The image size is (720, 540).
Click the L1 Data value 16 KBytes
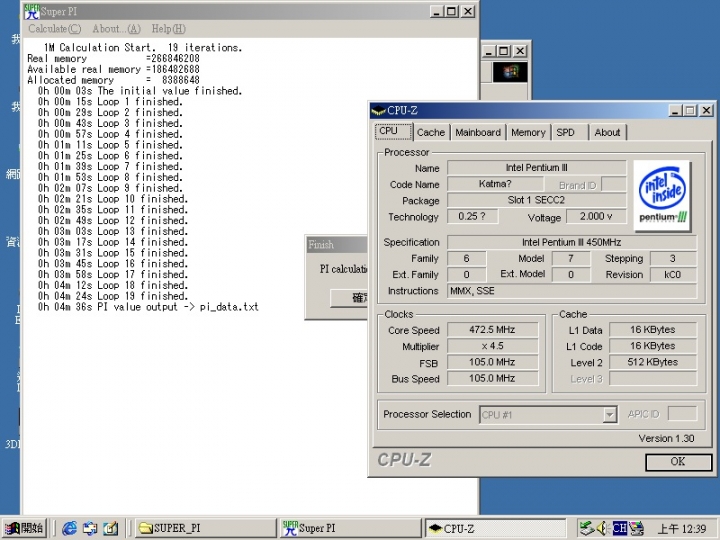coord(652,330)
